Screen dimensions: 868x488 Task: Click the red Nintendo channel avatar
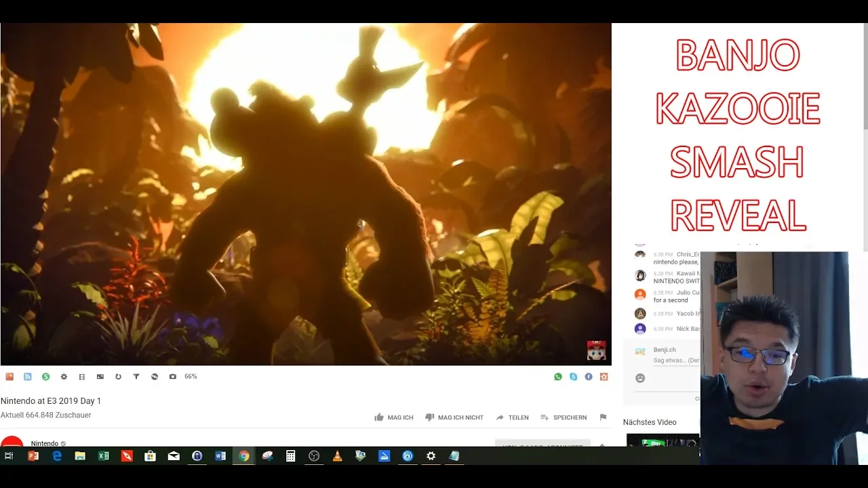[12, 441]
